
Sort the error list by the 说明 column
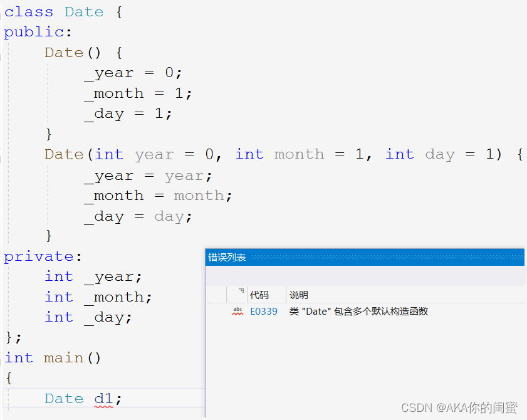298,295
